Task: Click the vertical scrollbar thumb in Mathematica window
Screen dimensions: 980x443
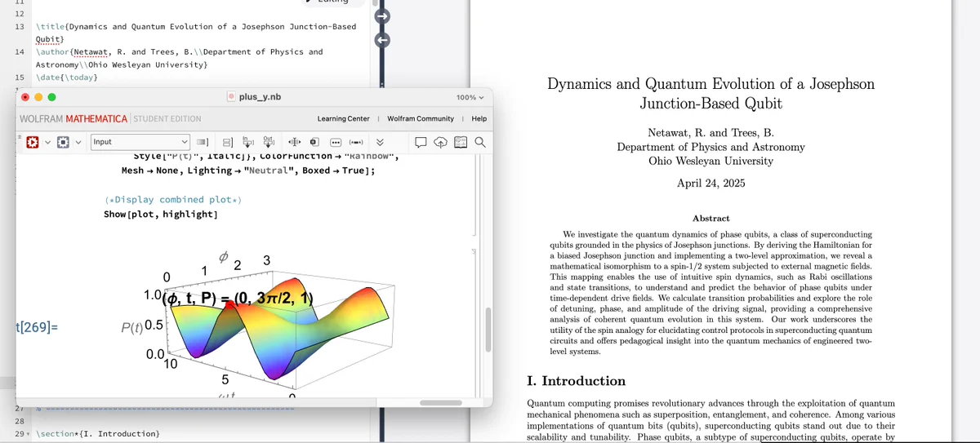Action: [x=487, y=328]
